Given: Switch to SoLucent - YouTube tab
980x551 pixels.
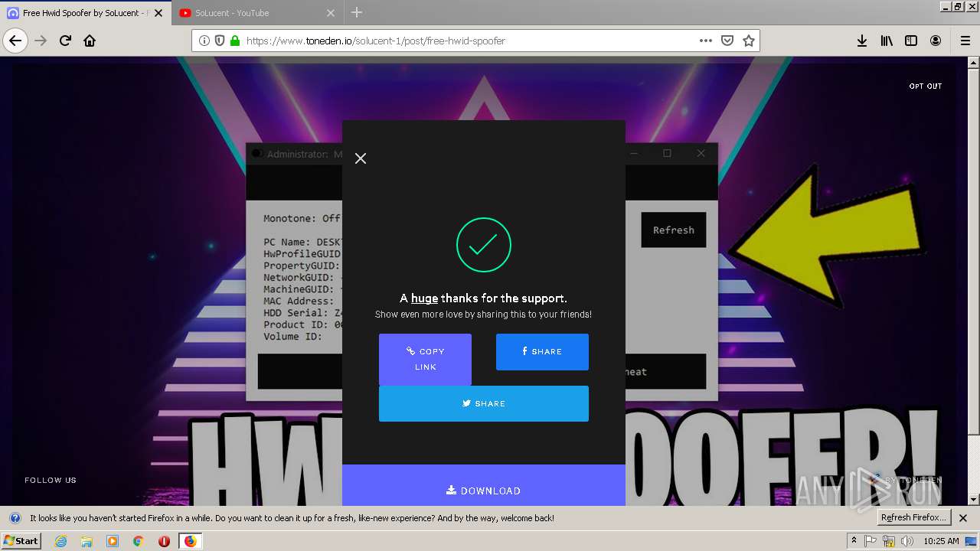Looking at the screenshot, I should pyautogui.click(x=257, y=13).
